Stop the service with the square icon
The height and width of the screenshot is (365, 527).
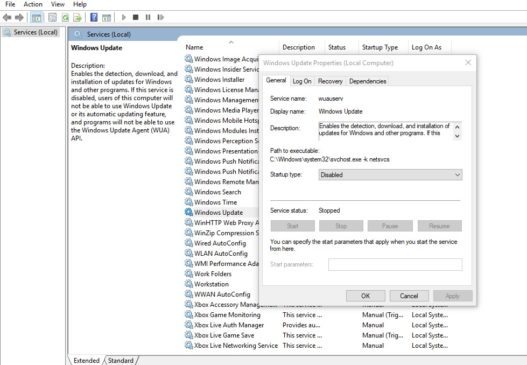coord(135,17)
